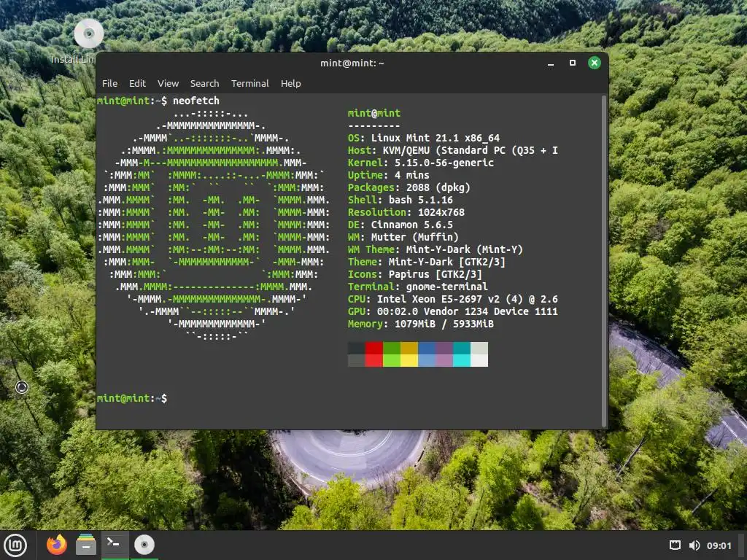Click the 'neofetch' command text
The width and height of the screenshot is (747, 560).
(196, 101)
